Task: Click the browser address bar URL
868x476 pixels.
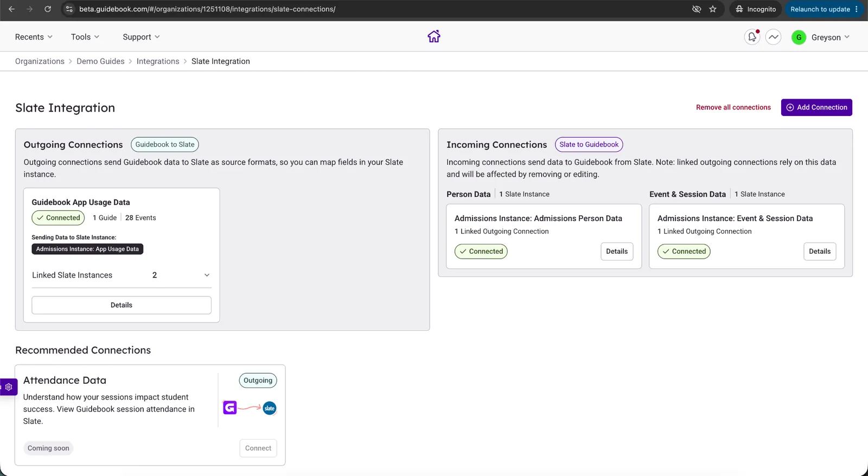Action: pos(207,9)
